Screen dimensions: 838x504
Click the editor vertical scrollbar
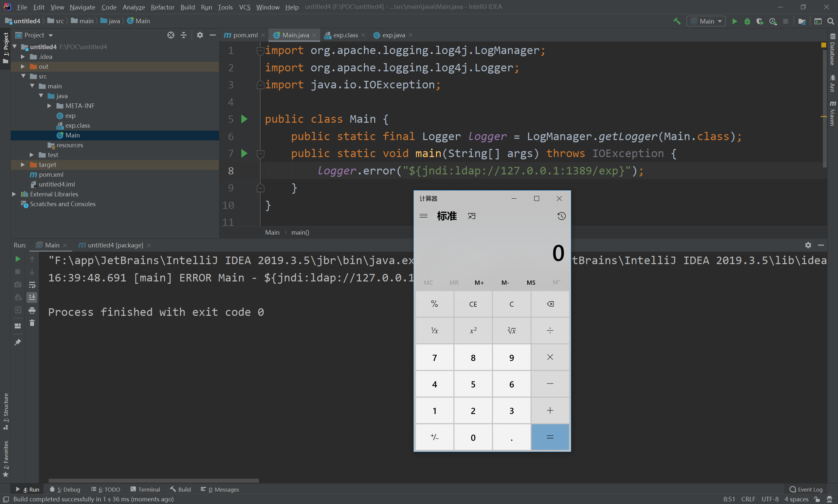825,109
